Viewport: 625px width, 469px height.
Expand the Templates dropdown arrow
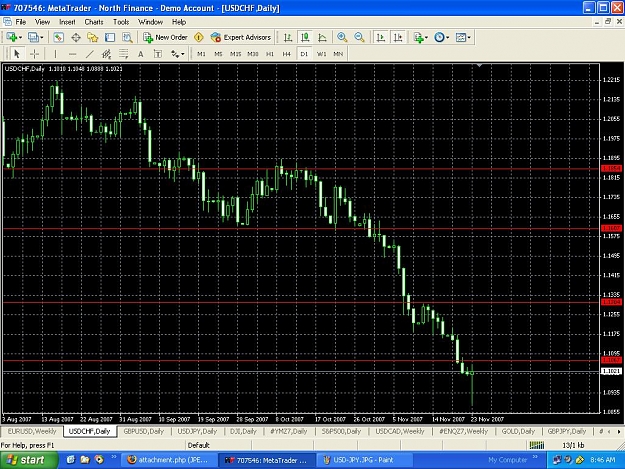click(x=469, y=37)
